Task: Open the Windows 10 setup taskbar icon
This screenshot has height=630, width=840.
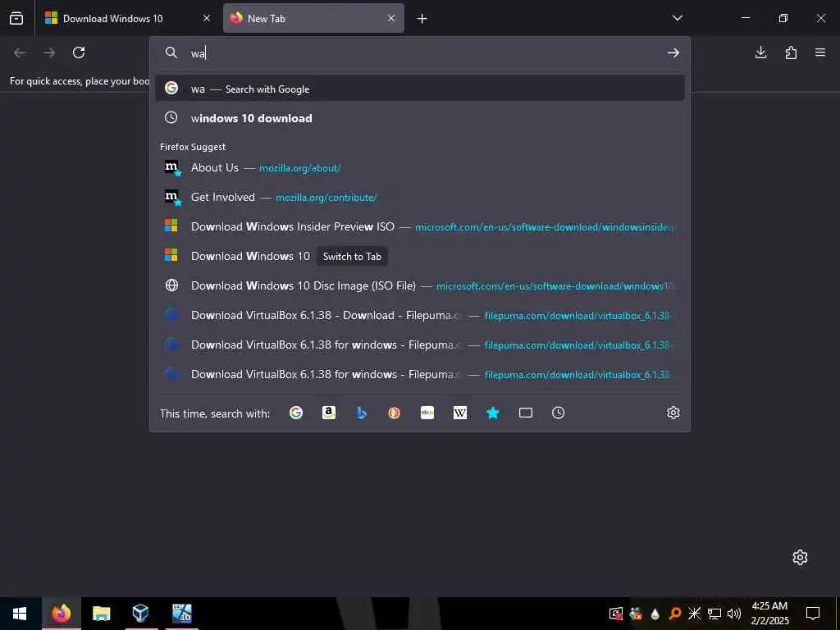Action: coord(182,614)
